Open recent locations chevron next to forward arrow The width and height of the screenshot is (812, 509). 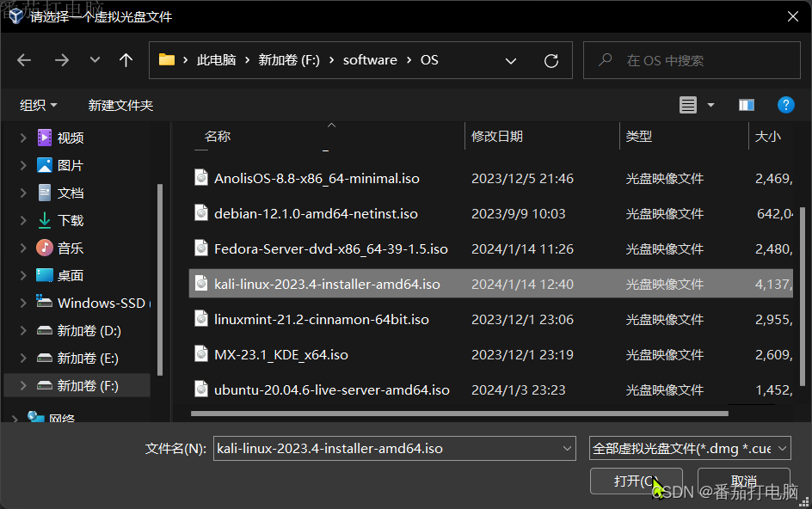[x=95, y=60]
